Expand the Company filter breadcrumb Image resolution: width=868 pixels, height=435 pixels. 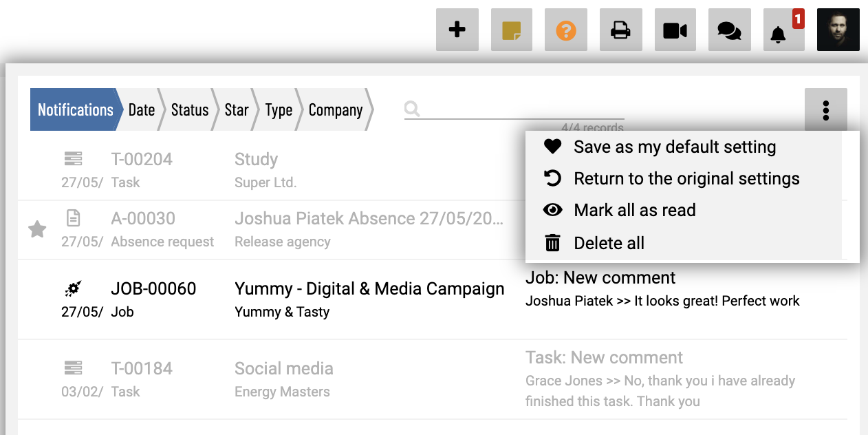(x=335, y=110)
